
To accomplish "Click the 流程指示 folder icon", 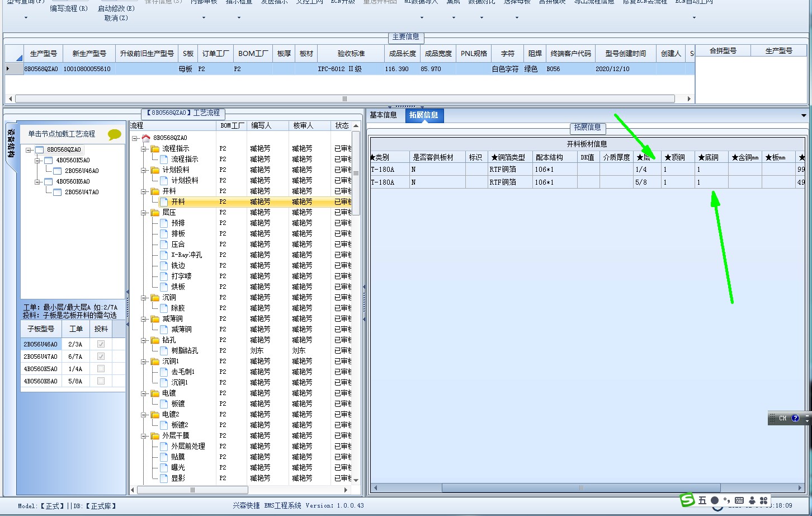I will point(155,148).
